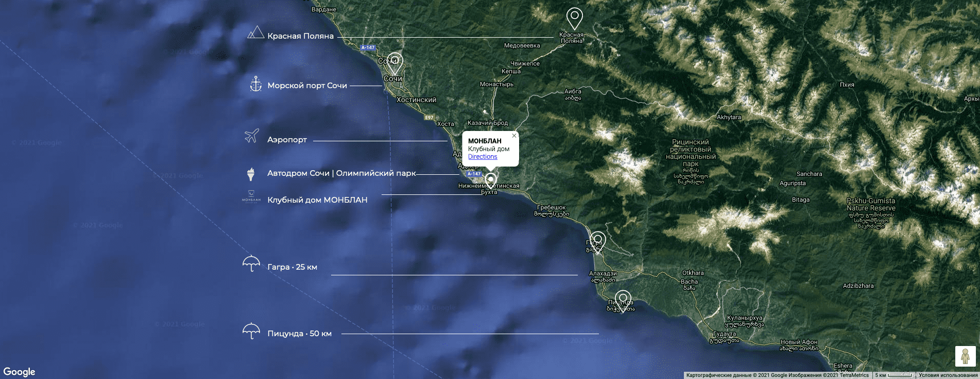Click the МОНБЛАН logo icon in legend
980x379 pixels.
click(x=251, y=197)
